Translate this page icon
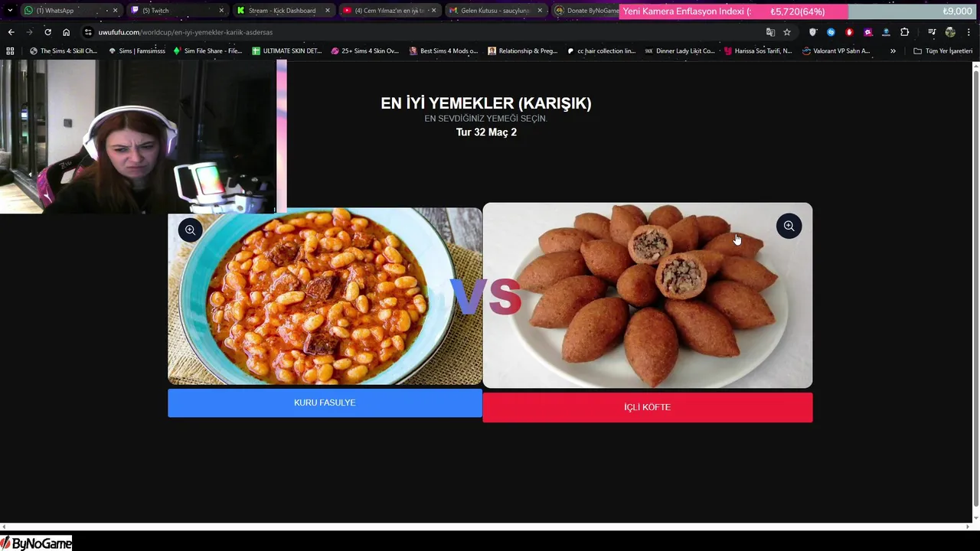The height and width of the screenshot is (551, 980). tap(770, 32)
